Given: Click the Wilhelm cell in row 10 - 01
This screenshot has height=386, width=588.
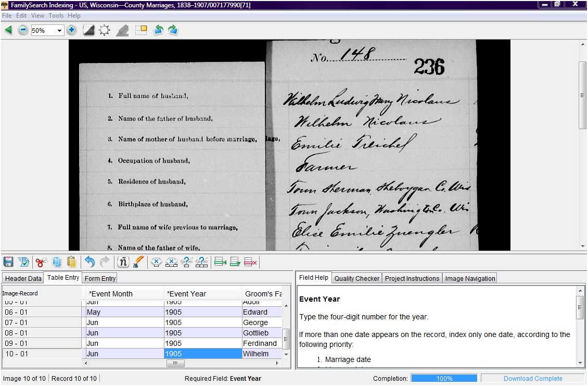Looking at the screenshot, I should tap(262, 354).
